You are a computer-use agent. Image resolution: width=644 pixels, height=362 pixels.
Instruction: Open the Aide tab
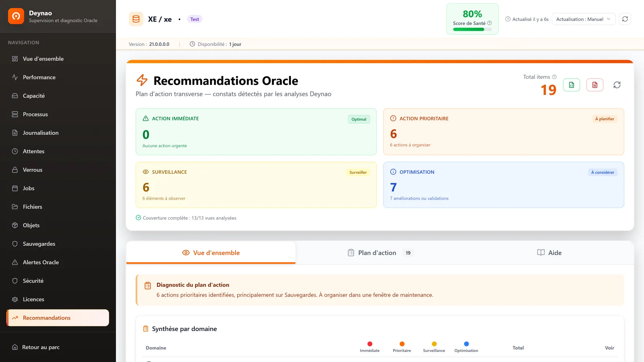(x=549, y=253)
